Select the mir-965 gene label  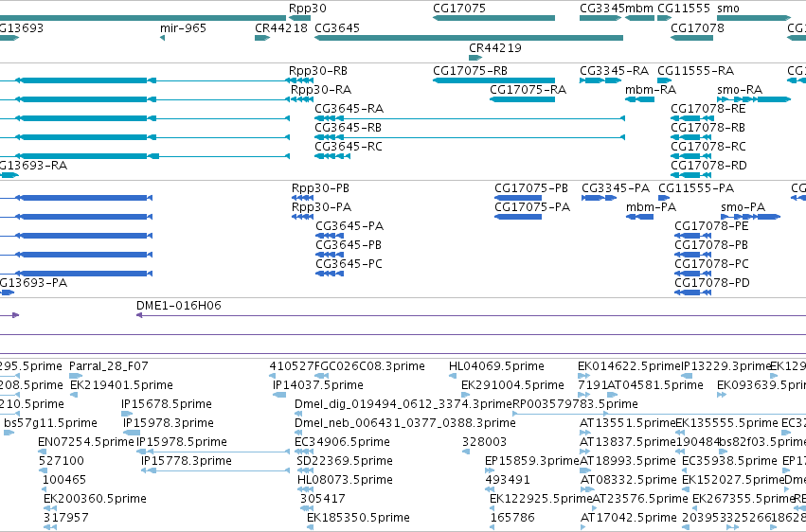coord(183,28)
